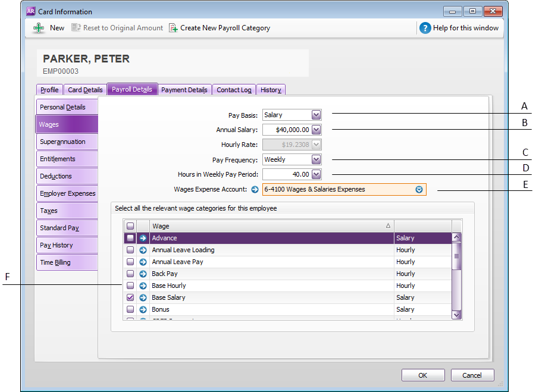The height and width of the screenshot is (392, 539).
Task: Tick the Annual Leave Pay checkbox
Action: (x=130, y=262)
